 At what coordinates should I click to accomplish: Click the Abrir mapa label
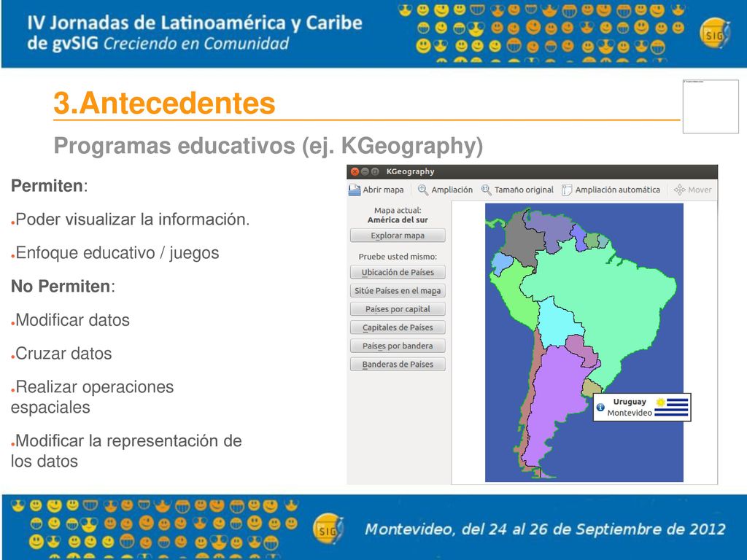(383, 190)
